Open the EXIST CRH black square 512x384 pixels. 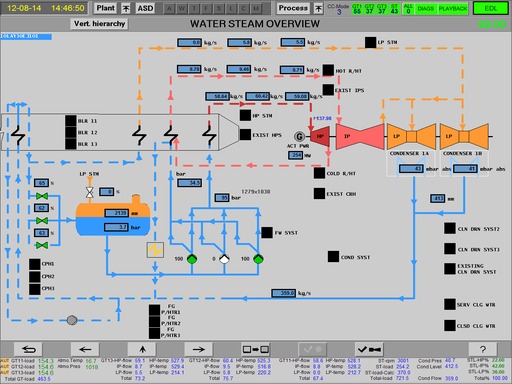[x=319, y=193]
